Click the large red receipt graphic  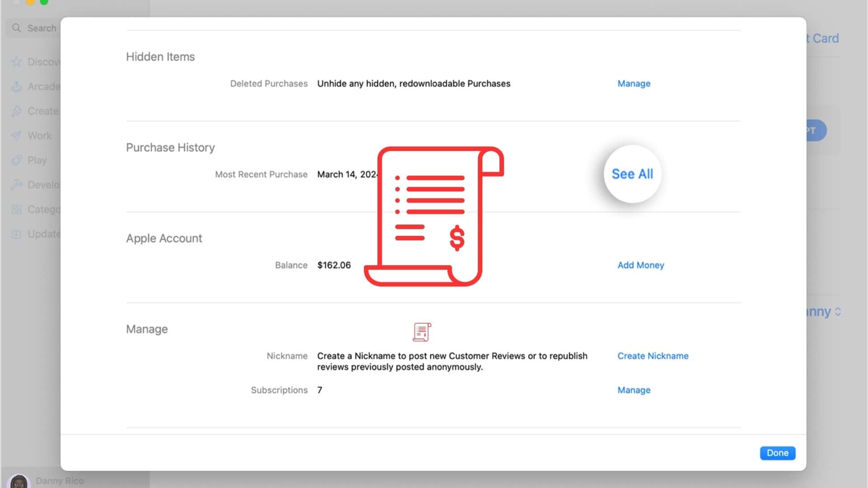click(x=433, y=216)
